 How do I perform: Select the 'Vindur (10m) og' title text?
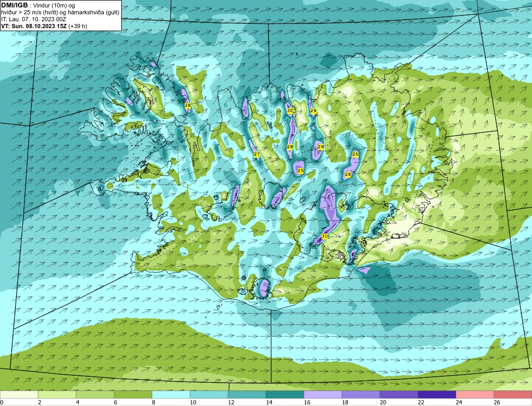tap(54, 5)
